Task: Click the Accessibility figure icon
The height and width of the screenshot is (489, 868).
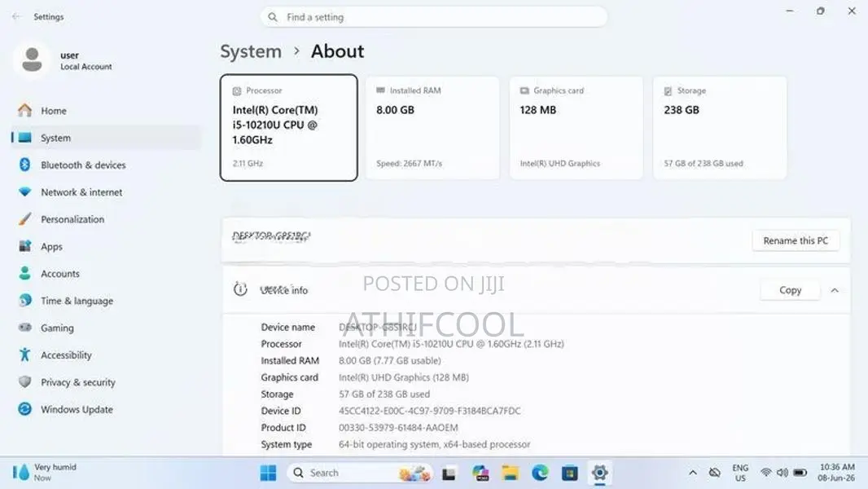Action: (25, 355)
